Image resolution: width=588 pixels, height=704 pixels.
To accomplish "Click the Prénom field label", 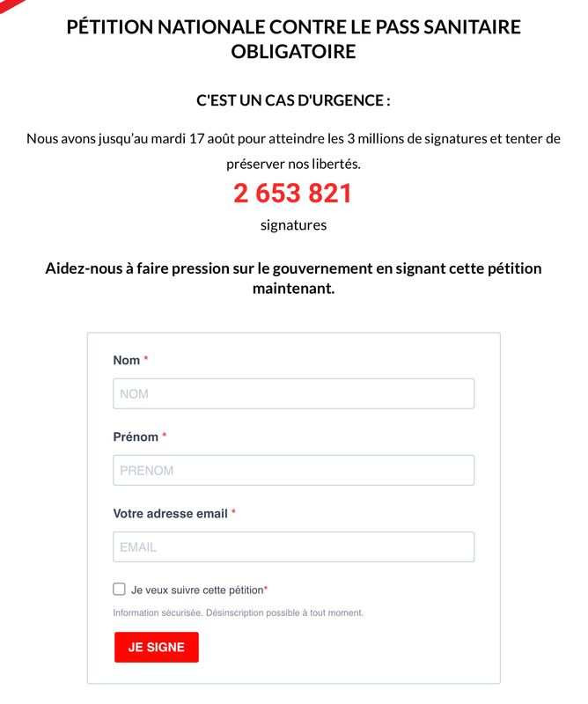I will tap(136, 436).
